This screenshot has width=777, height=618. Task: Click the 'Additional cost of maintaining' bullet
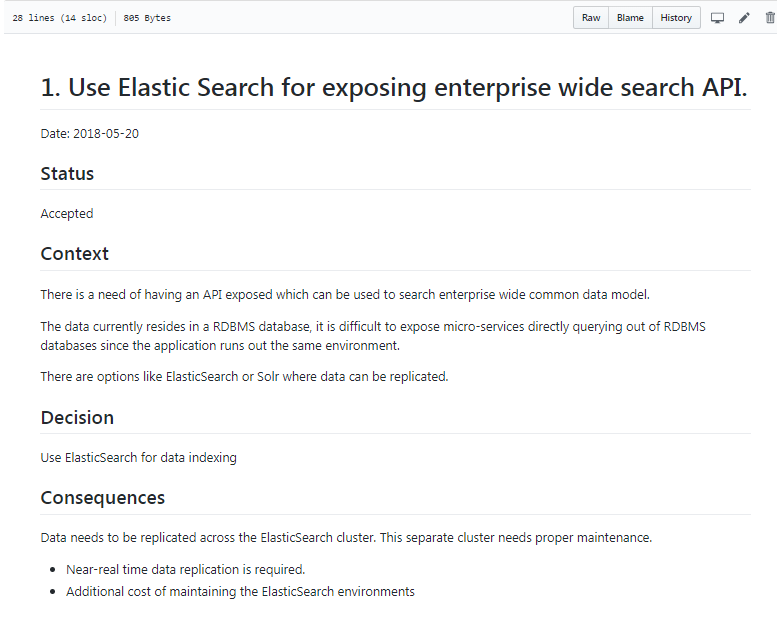240,592
